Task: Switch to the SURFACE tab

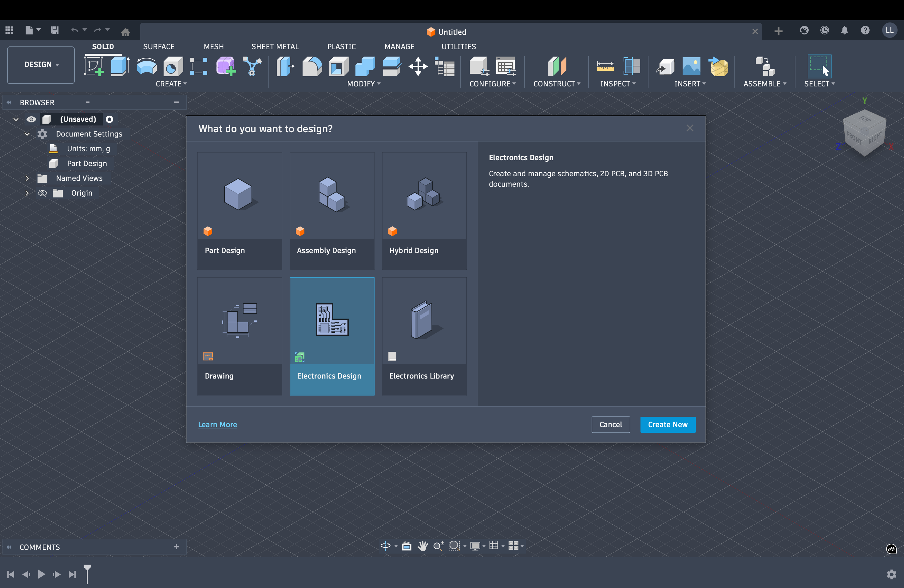Action: tap(159, 46)
